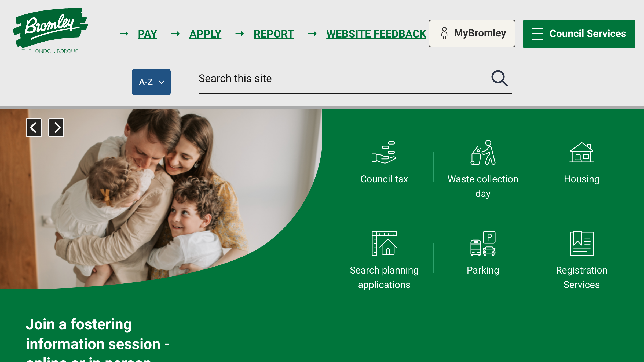This screenshot has height=362, width=644.
Task: Open the Parking icon
Action: 483,243
